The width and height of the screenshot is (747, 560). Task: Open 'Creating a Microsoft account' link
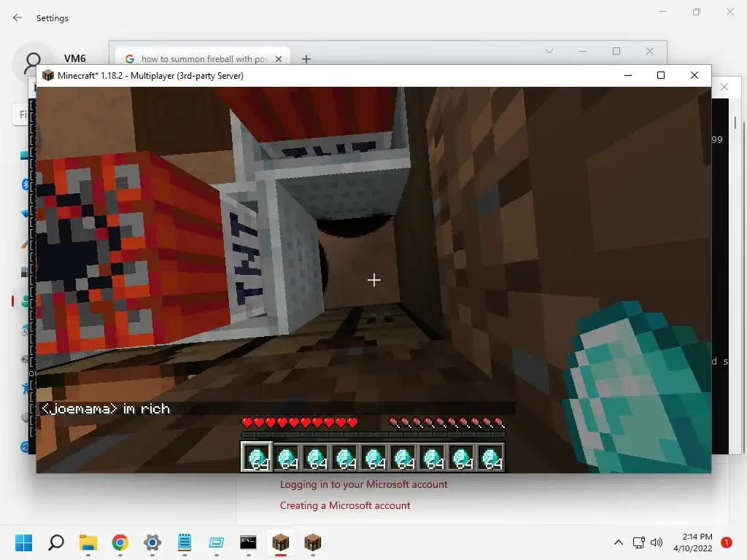[x=345, y=505]
